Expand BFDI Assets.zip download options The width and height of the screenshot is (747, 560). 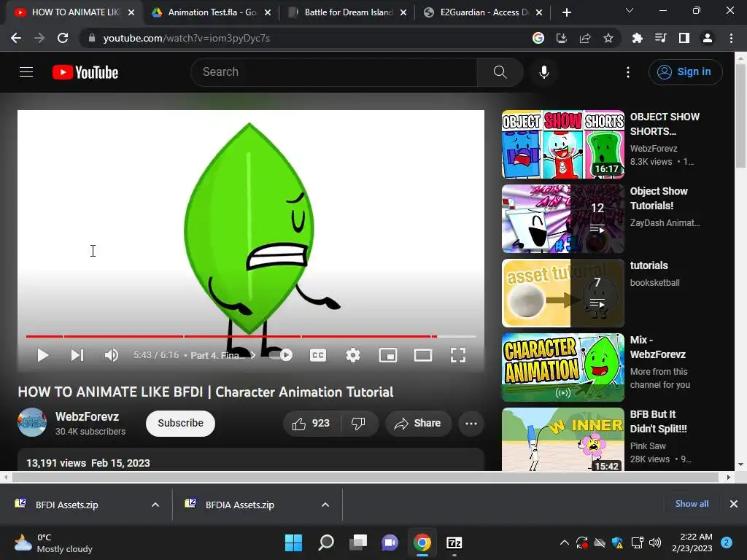tap(155, 505)
